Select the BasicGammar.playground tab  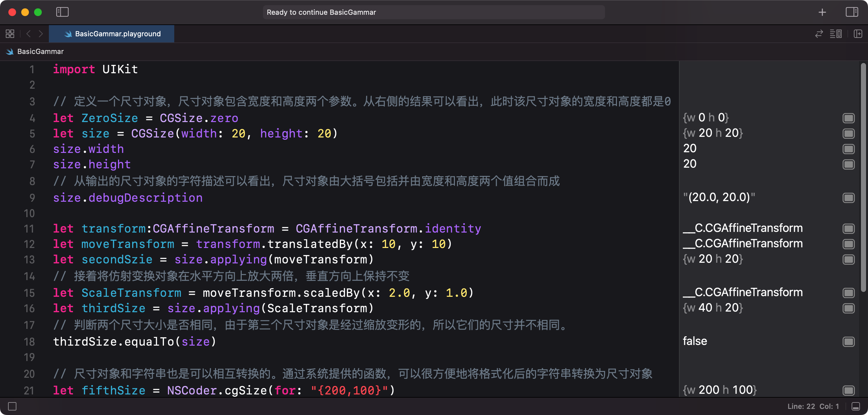click(x=112, y=34)
